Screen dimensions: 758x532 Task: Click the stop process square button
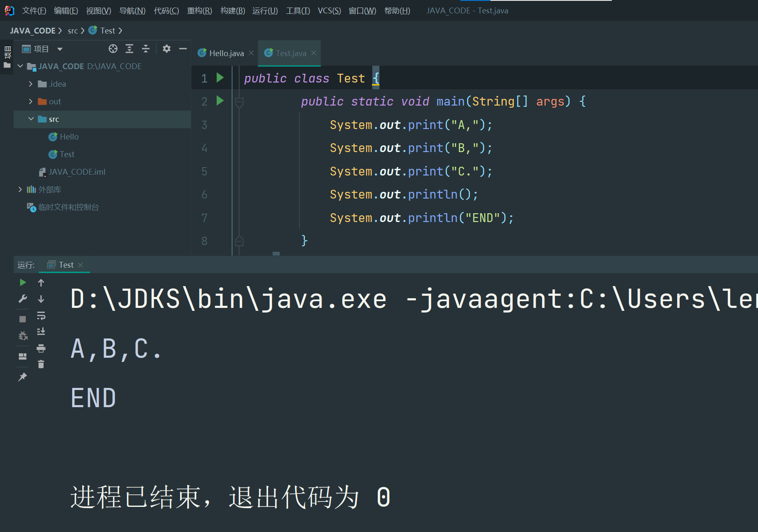[23, 319]
